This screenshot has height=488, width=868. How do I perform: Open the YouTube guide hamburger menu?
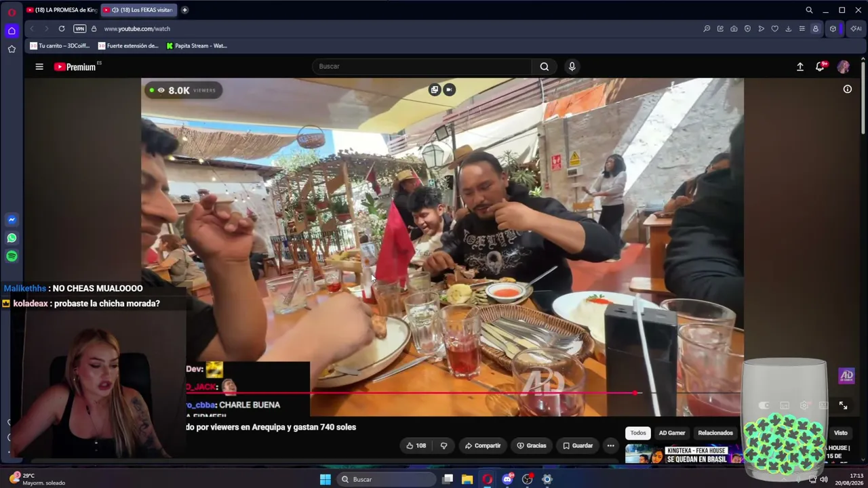39,66
